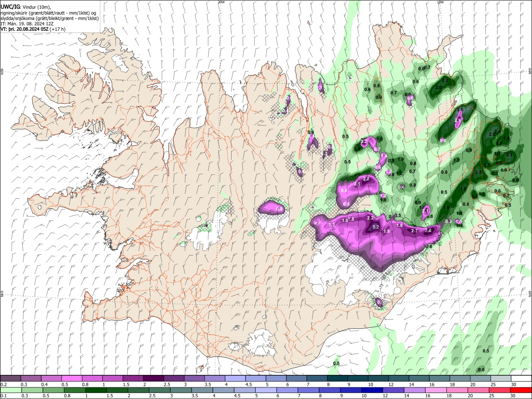Pick the top legend swatch between 1 and 1.5

tap(113, 379)
